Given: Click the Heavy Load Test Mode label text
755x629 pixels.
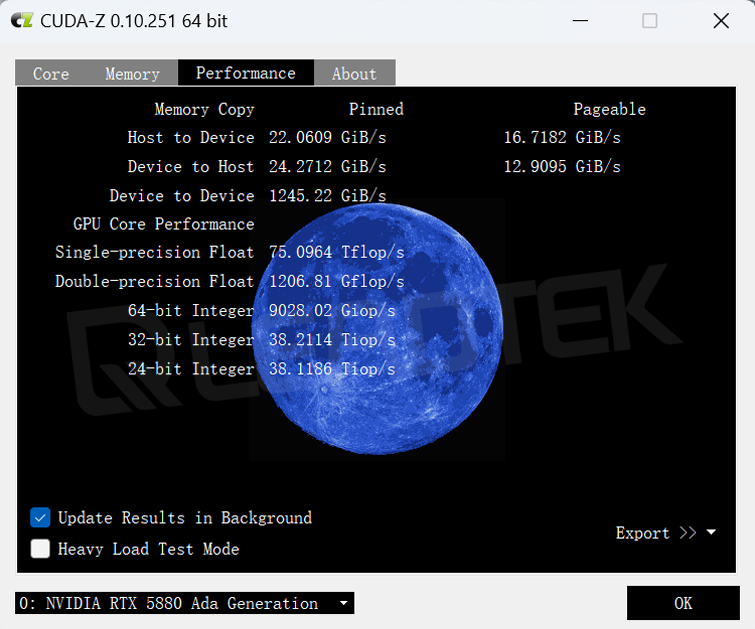Looking at the screenshot, I should click(148, 549).
